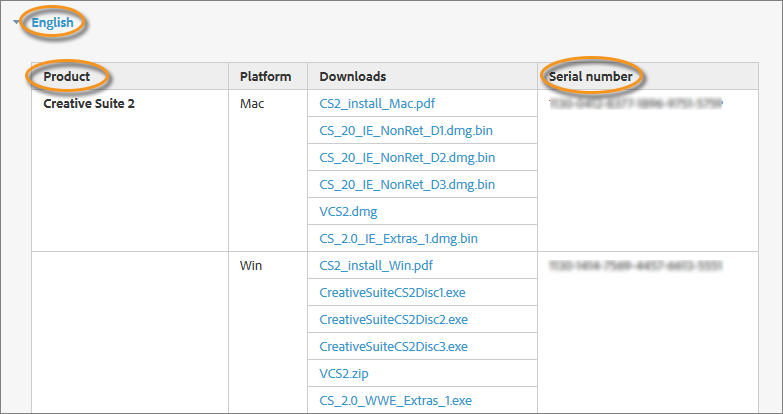Open the English language link
Image resolution: width=783 pixels, height=414 pixels.
click(x=52, y=22)
